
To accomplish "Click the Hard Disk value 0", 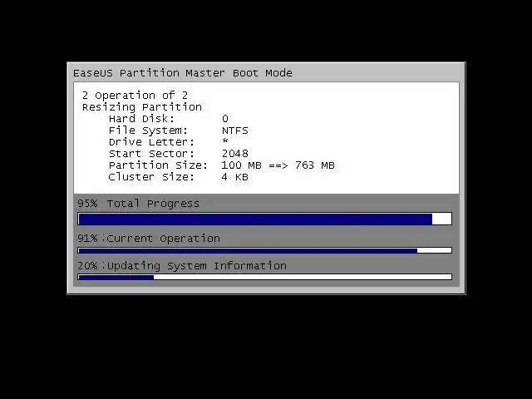I will [225, 119].
